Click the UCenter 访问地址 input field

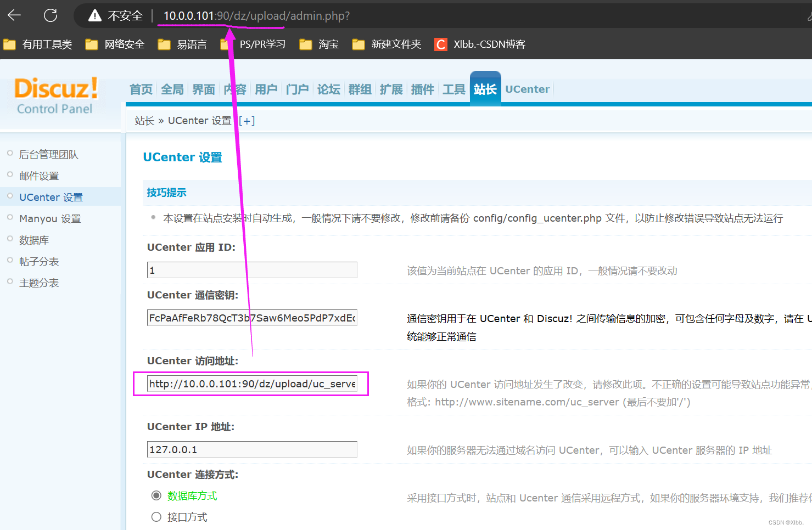(251, 384)
